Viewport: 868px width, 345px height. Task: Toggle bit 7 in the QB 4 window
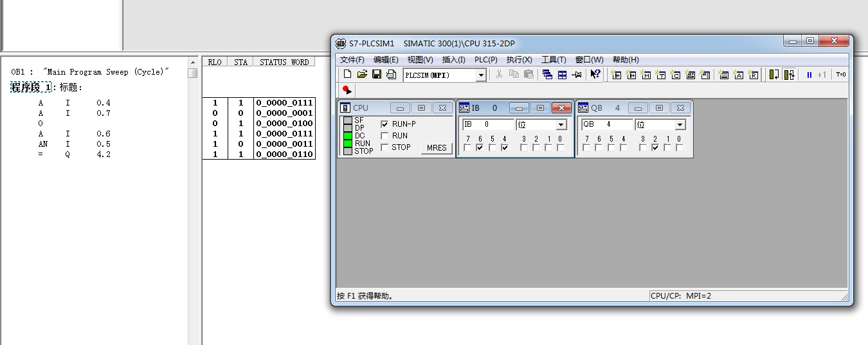(x=586, y=148)
